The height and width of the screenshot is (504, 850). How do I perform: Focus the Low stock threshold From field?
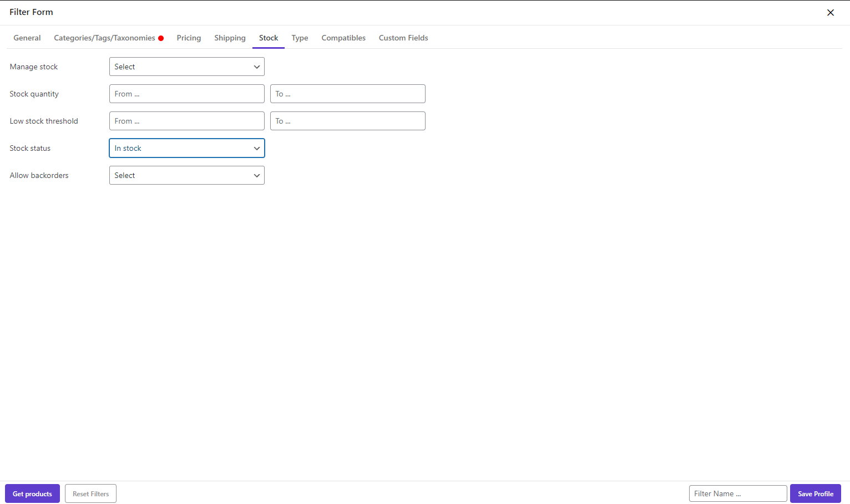pos(186,121)
